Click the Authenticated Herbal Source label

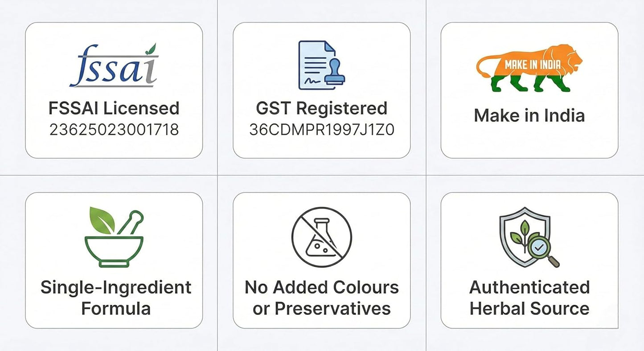pos(529,298)
